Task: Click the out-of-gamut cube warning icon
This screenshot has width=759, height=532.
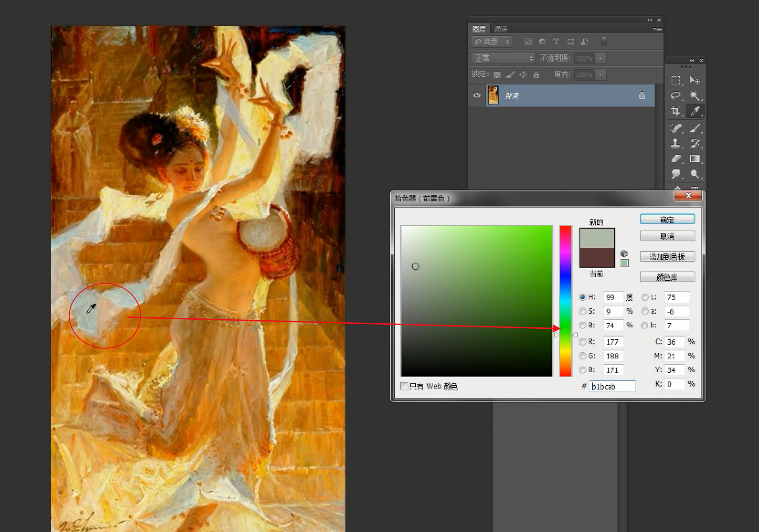Action: click(x=624, y=253)
